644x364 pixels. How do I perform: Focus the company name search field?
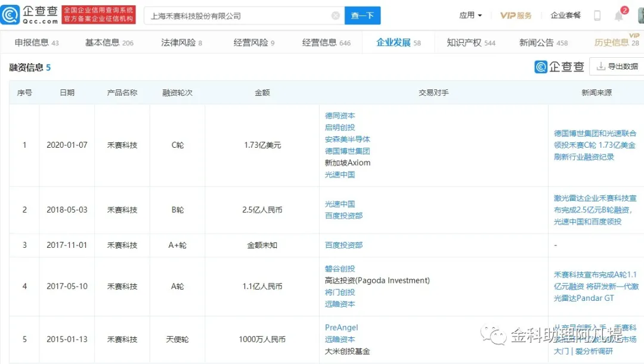[x=244, y=15]
